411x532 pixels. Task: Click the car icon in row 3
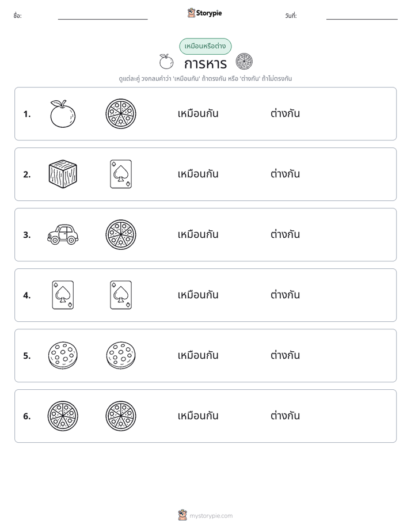tap(63, 234)
